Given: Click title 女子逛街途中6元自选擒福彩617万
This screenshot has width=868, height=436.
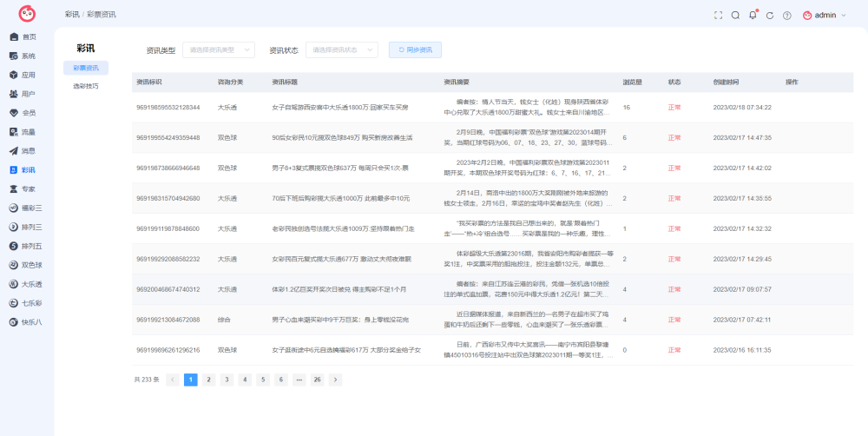Looking at the screenshot, I should [346, 350].
